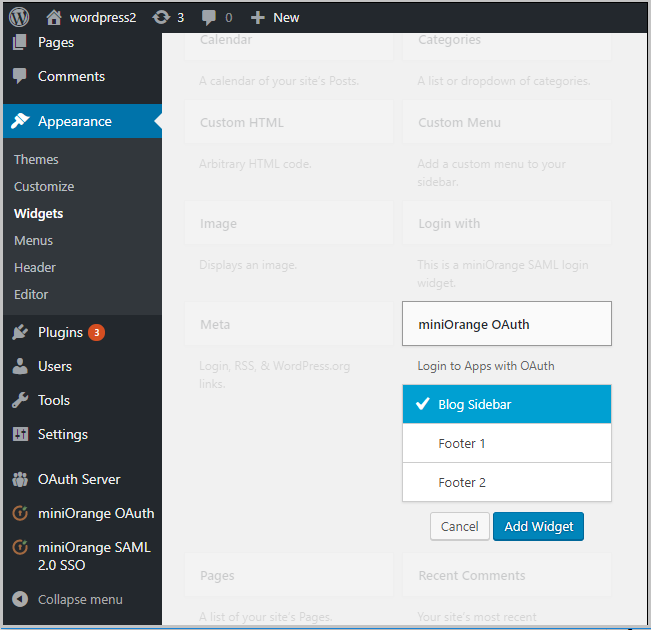This screenshot has width=651, height=630.
Task: Open the wordpress2 site name link
Action: tap(103, 17)
